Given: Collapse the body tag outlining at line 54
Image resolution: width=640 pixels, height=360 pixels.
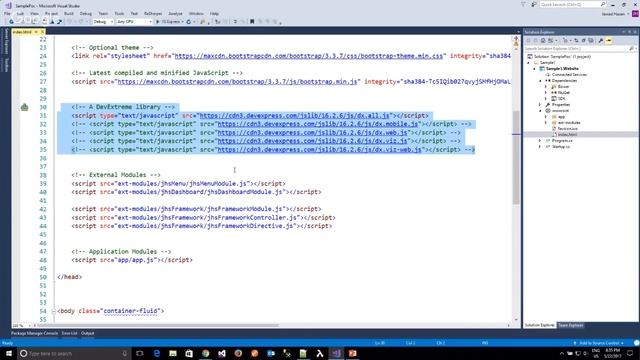Looking at the screenshot, I should [x=53, y=311].
